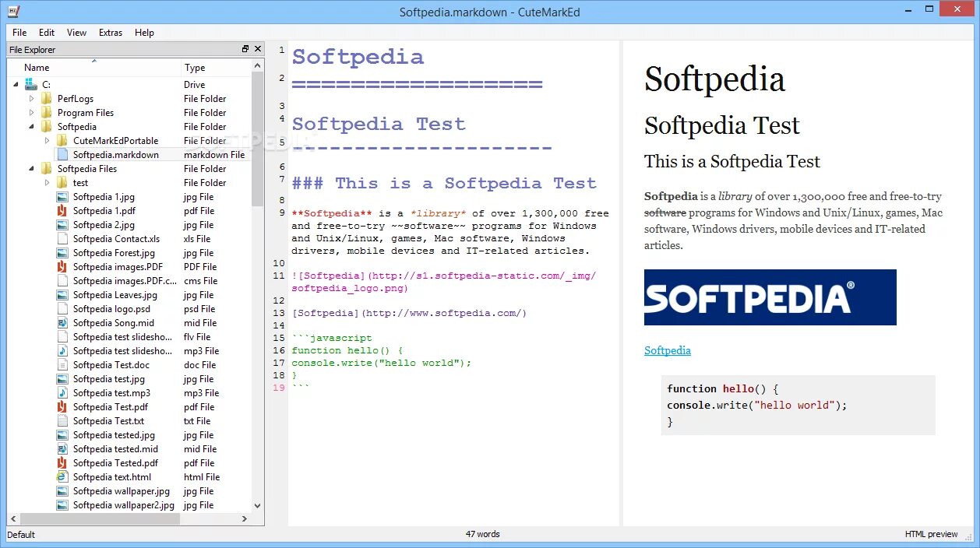Click the Softpedia 2.jpg image icon
980x548 pixels.
pos(62,225)
